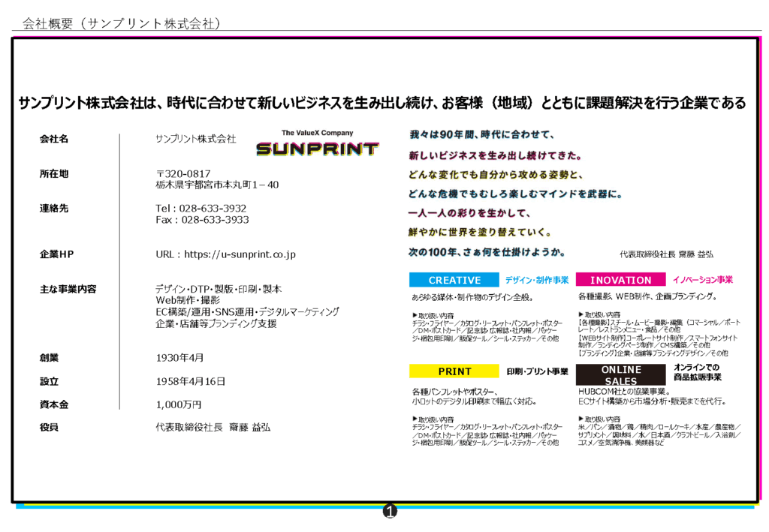Click postal code 〒320-0817

click(183, 174)
